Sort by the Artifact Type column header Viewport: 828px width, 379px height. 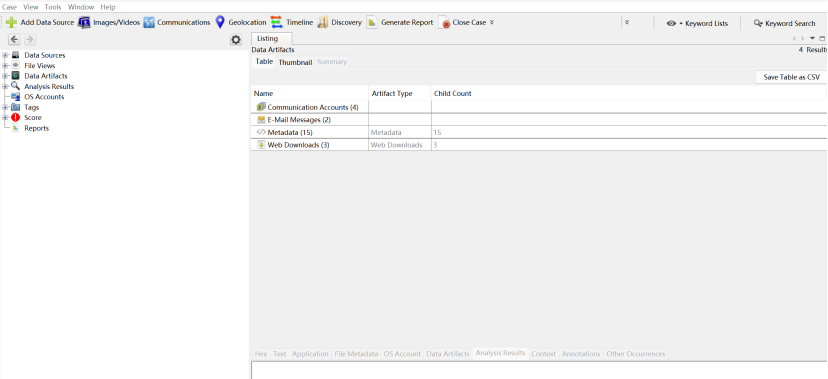(400, 93)
